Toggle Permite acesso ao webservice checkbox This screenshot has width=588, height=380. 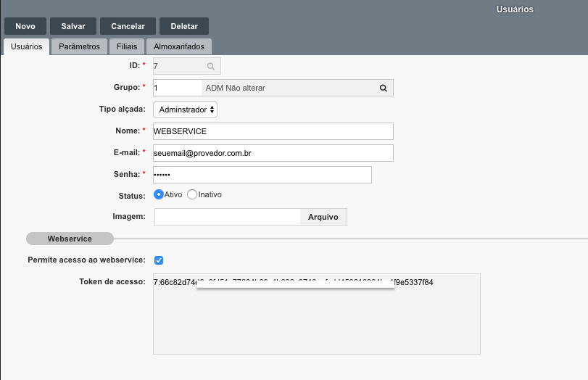[x=159, y=260]
